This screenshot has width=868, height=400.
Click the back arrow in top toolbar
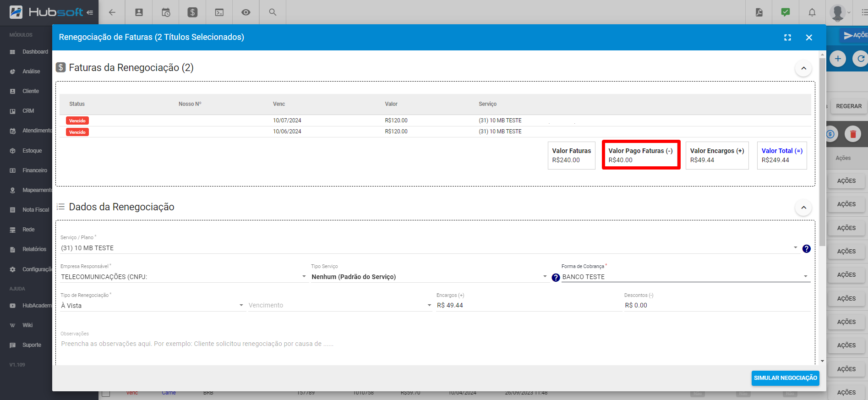coord(112,12)
